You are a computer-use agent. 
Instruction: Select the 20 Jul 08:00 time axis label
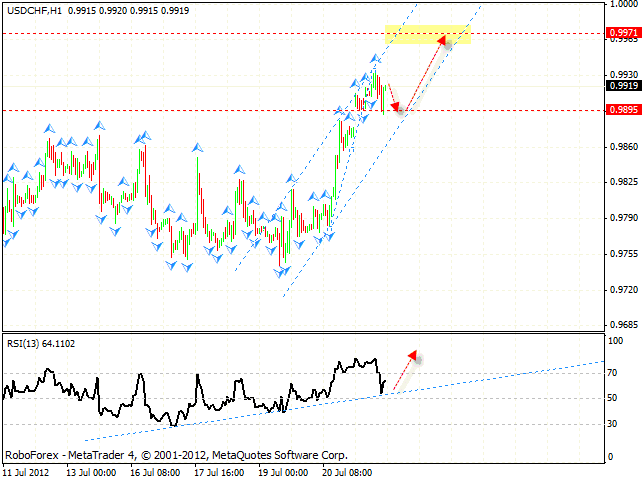pos(347,469)
